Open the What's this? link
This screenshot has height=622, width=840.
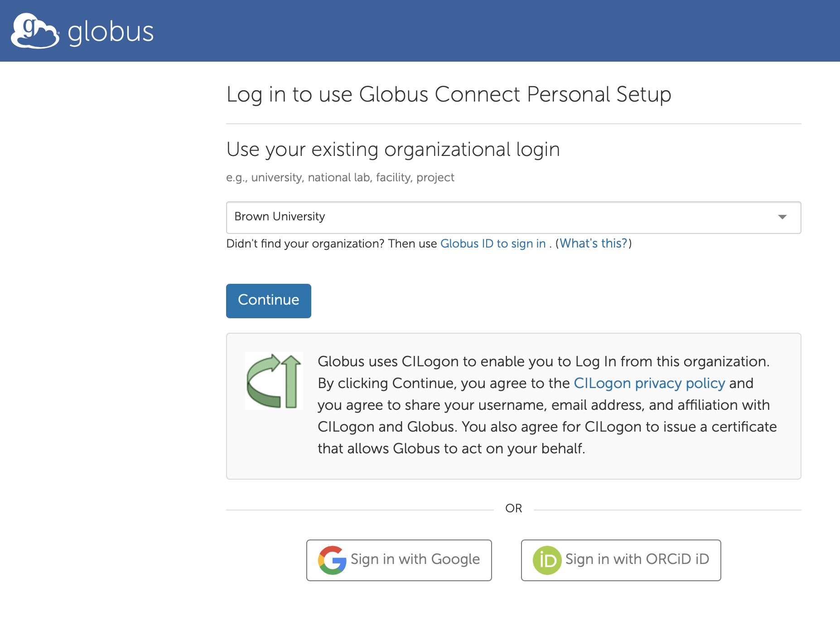pos(594,244)
